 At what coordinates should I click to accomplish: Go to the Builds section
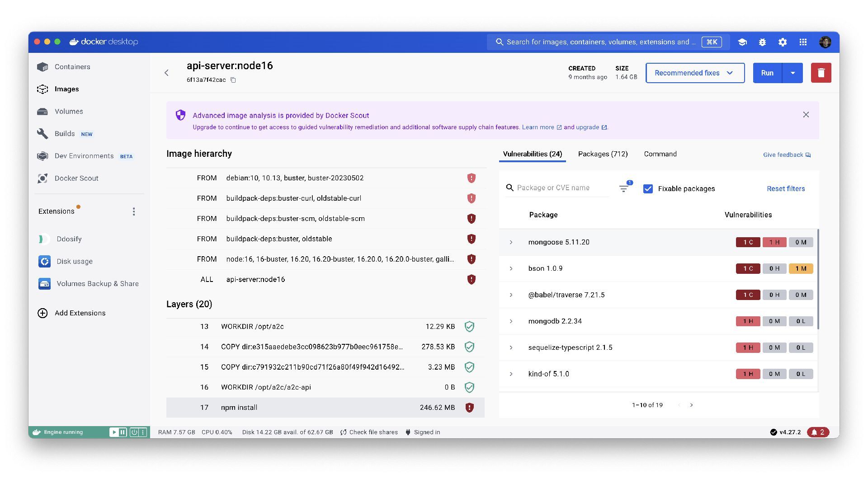click(65, 134)
